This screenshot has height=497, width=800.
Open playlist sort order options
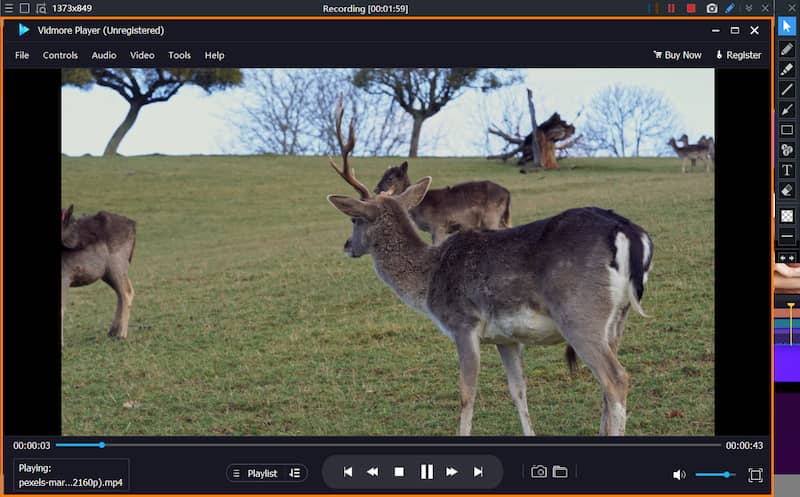(x=294, y=473)
